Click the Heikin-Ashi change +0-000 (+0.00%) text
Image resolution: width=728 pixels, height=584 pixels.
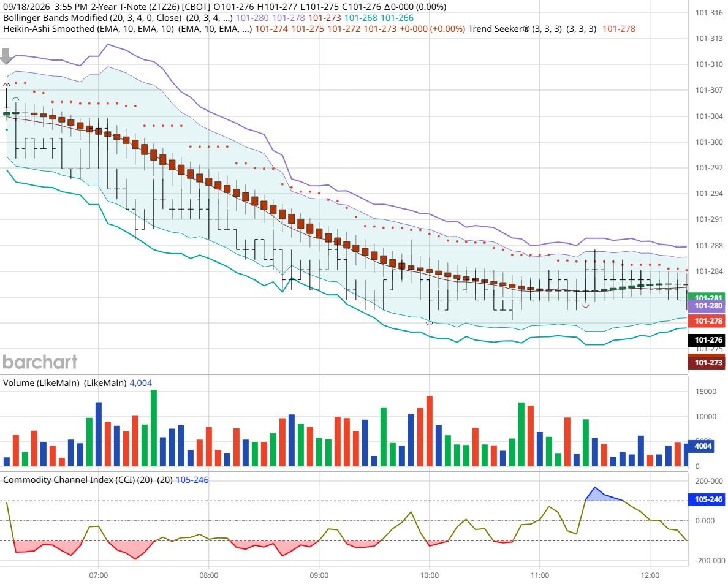[432, 29]
